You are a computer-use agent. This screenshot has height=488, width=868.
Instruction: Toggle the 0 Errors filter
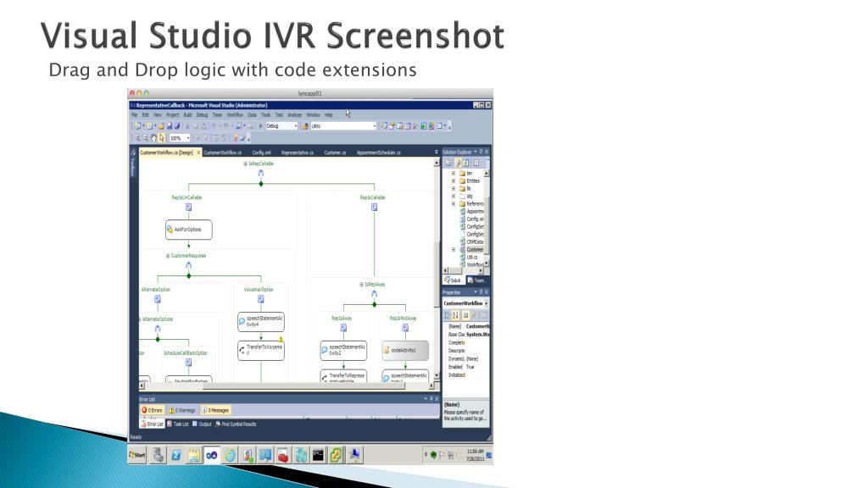click(x=152, y=411)
